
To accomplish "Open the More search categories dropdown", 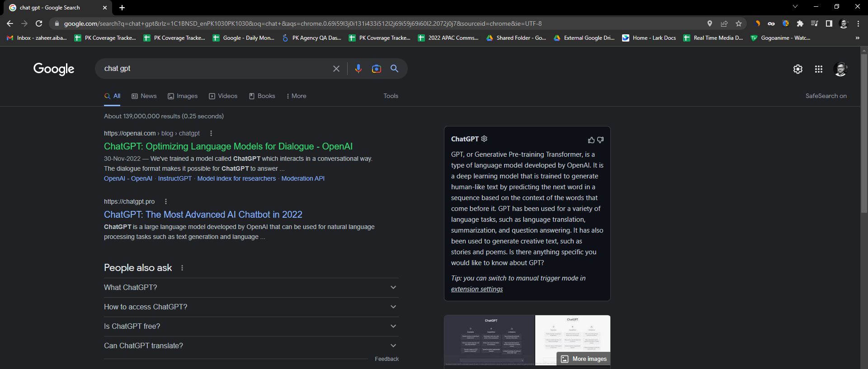I will (296, 96).
